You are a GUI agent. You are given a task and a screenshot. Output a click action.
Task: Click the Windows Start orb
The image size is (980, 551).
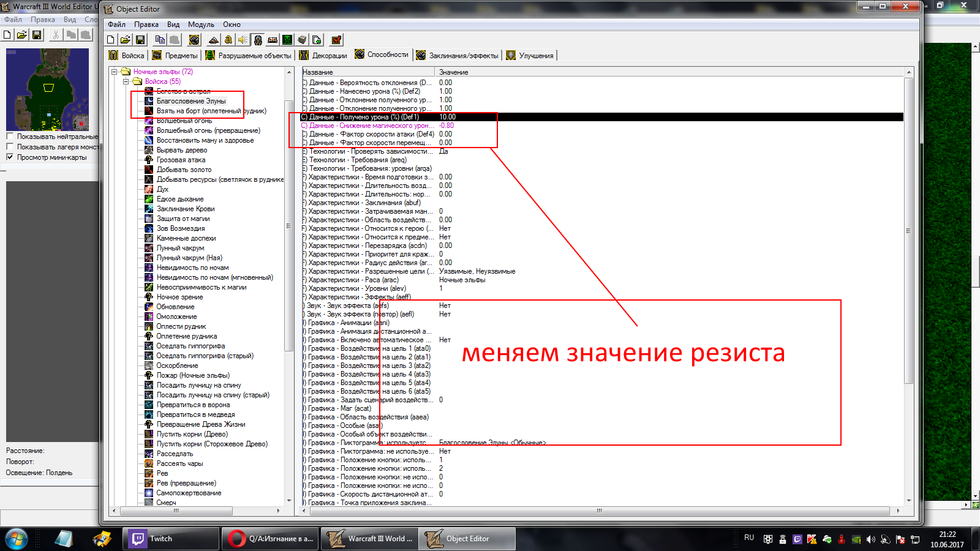[17, 539]
